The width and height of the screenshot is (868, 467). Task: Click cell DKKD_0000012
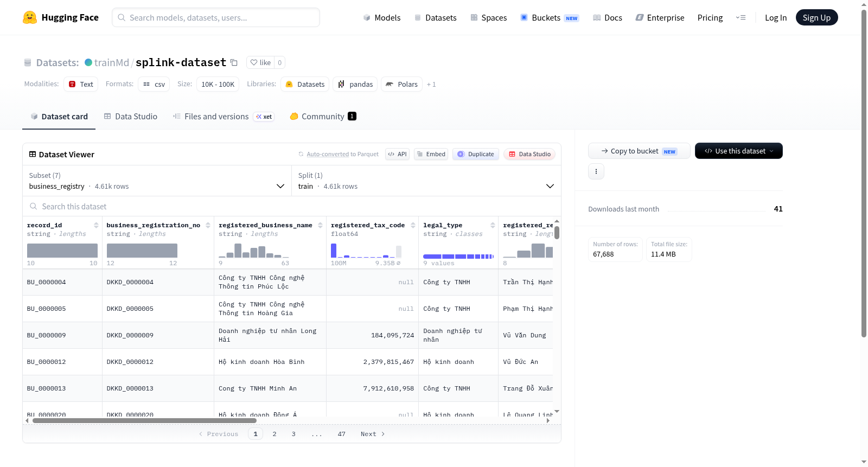pos(158,362)
